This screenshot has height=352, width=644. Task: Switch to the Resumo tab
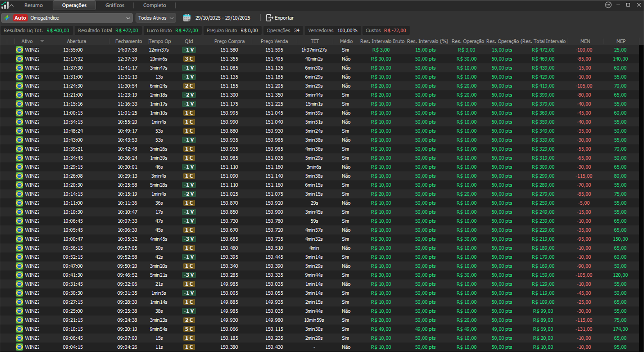pos(34,5)
